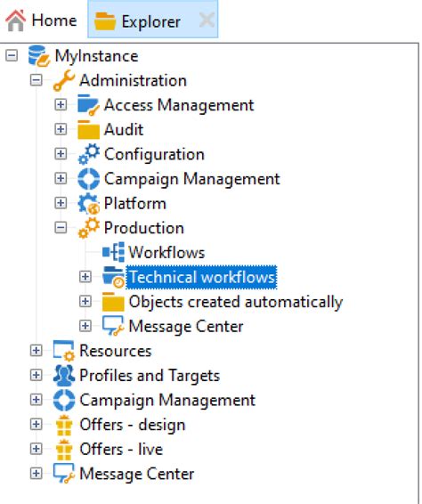422x504 pixels.
Task: Select Message Center under Production
Action: [x=186, y=326]
